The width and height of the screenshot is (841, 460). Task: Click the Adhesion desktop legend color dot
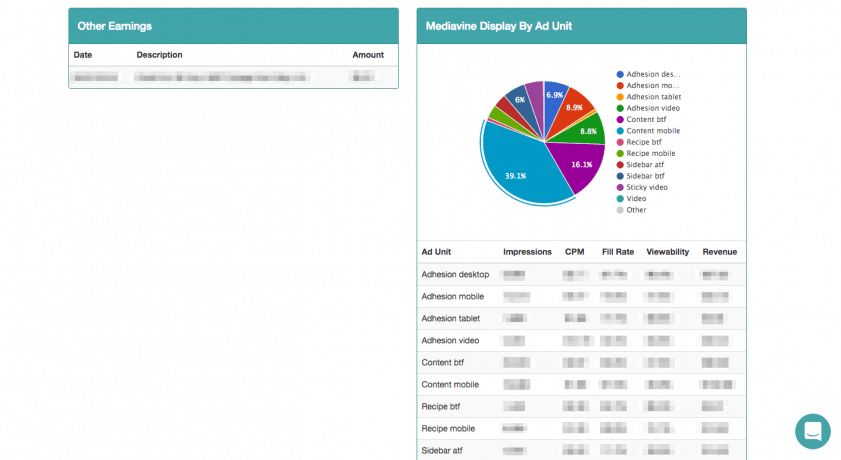pyautogui.click(x=620, y=75)
